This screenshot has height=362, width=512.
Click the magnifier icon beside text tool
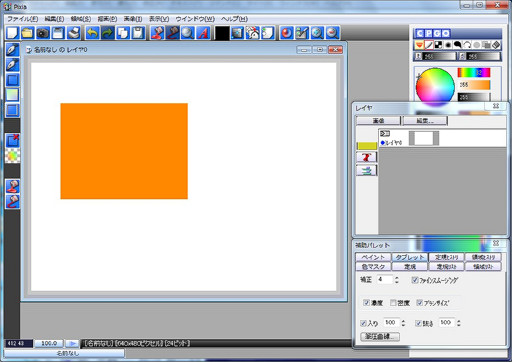188,33
